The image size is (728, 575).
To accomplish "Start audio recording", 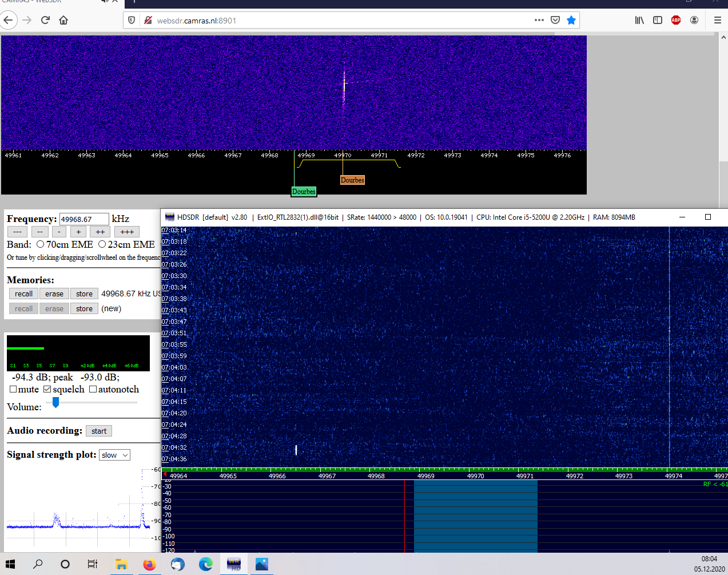I will click(x=99, y=431).
